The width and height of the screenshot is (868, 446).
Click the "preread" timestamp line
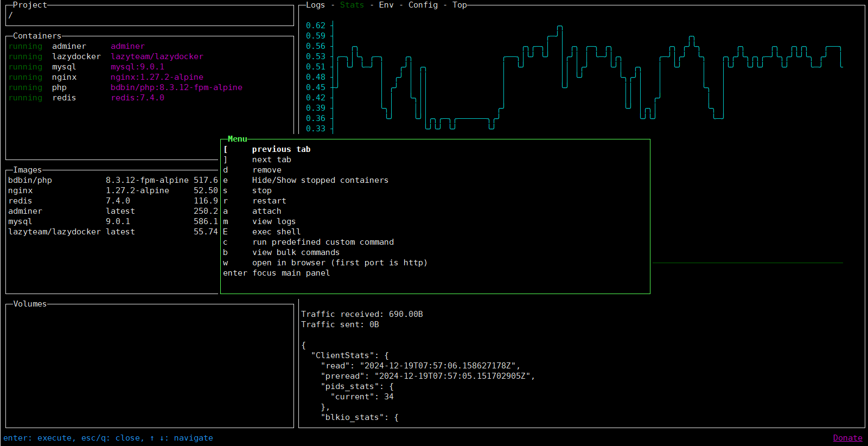[x=428, y=376]
